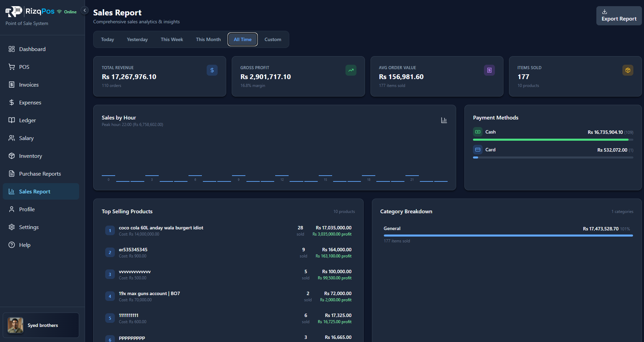Click the green dollar icon on Total Revenue card

212,70
